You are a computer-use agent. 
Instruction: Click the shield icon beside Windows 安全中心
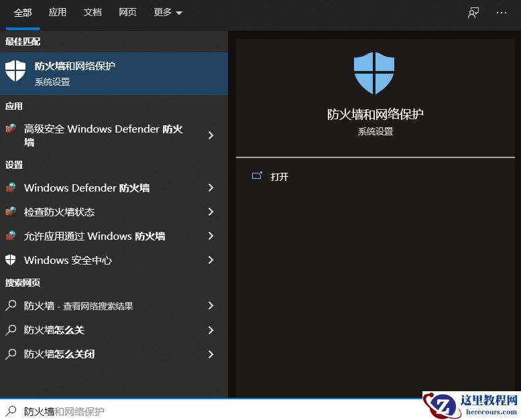[x=11, y=260]
